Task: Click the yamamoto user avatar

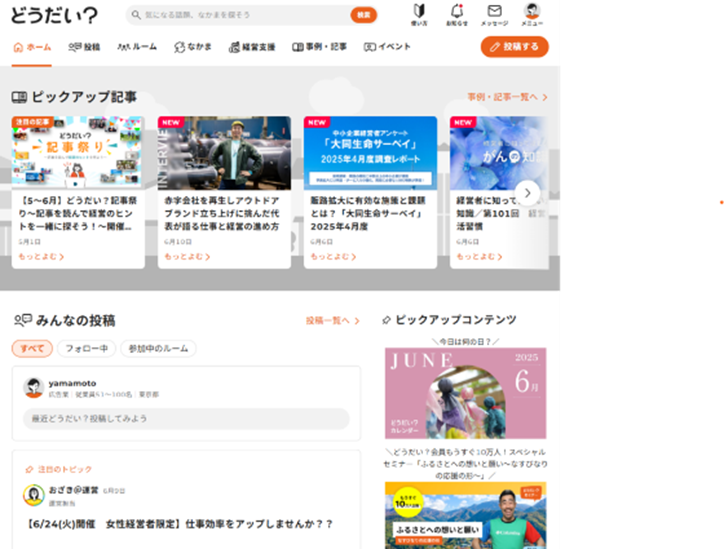Action: coord(33,388)
